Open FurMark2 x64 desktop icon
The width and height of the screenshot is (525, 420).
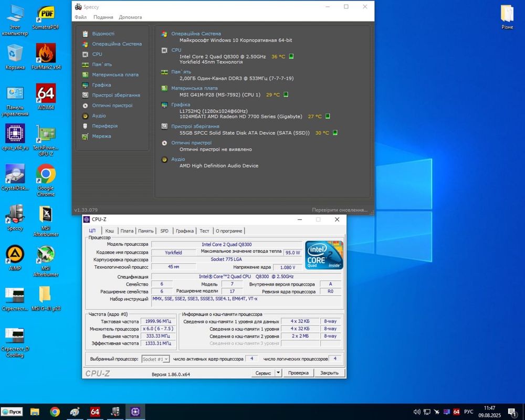click(x=46, y=56)
